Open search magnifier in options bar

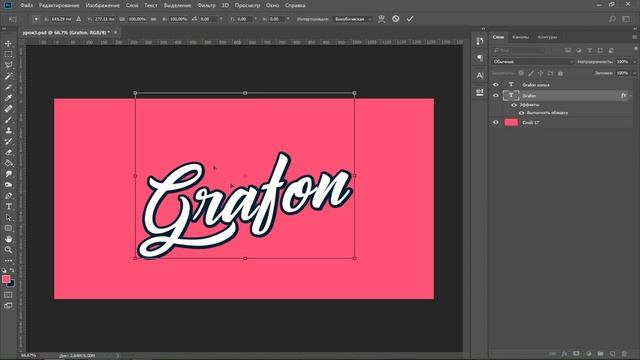pos(612,19)
